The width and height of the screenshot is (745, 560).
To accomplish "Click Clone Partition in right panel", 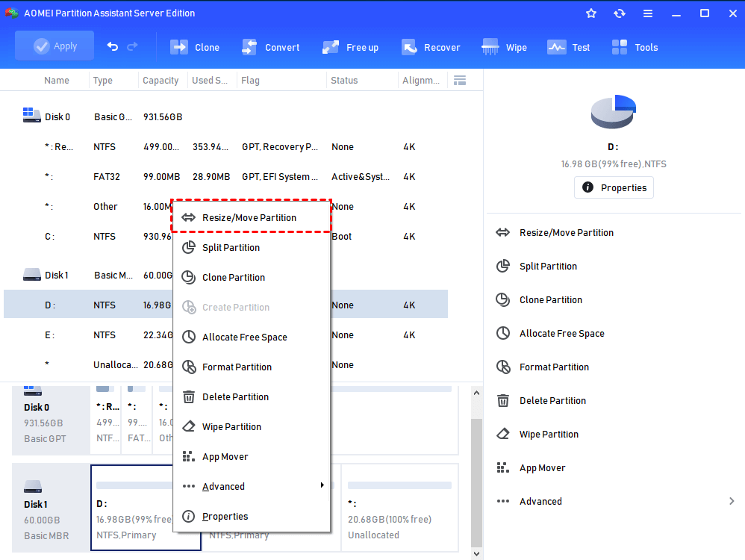I will point(539,299).
